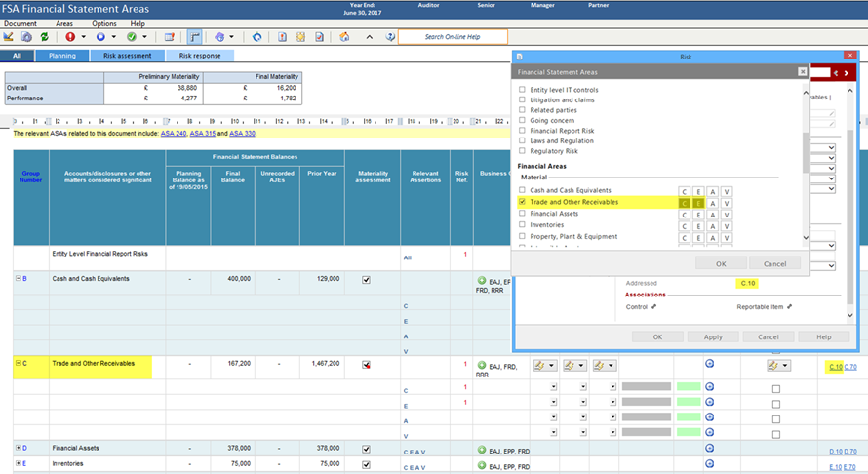Image resolution: width=868 pixels, height=474 pixels.
Task: Click the green double-arrow refresh icon
Action: 44,36
